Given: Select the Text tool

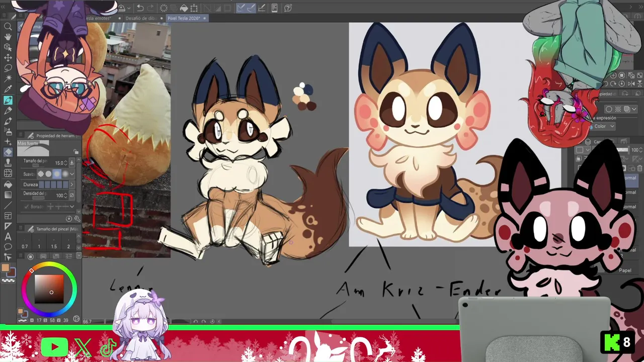Looking at the screenshot, I should (x=8, y=236).
